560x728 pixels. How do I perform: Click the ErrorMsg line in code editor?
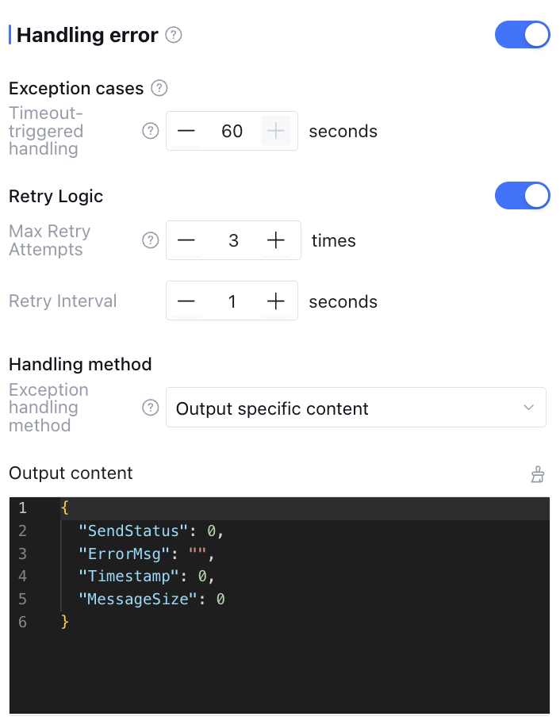tap(147, 553)
